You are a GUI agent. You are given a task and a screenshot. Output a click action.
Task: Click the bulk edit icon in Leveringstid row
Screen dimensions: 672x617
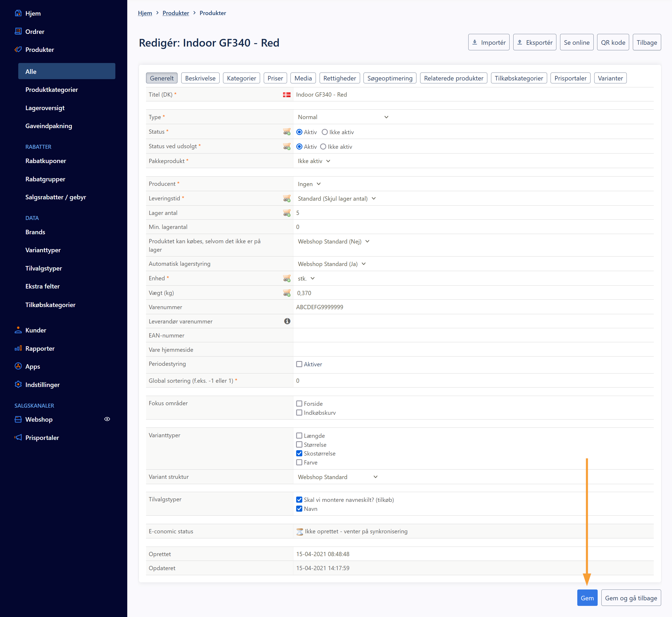[287, 199]
